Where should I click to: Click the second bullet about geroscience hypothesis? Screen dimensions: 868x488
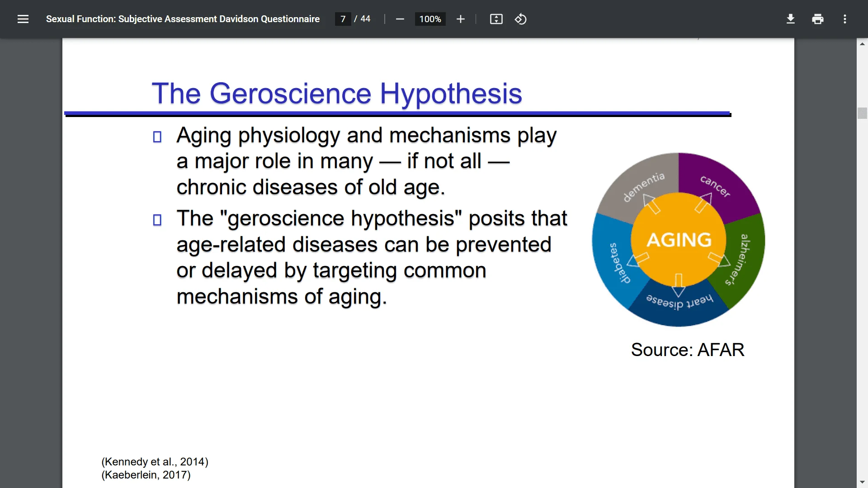(x=372, y=258)
